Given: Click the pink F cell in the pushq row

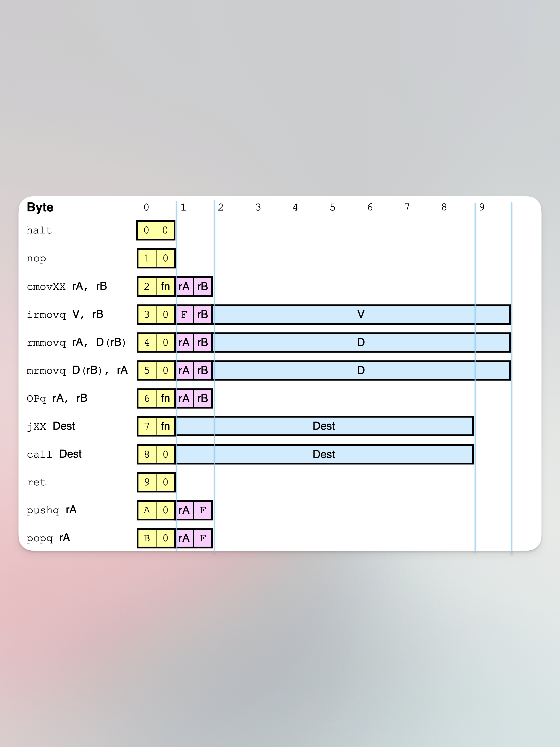Looking at the screenshot, I should point(203,510).
